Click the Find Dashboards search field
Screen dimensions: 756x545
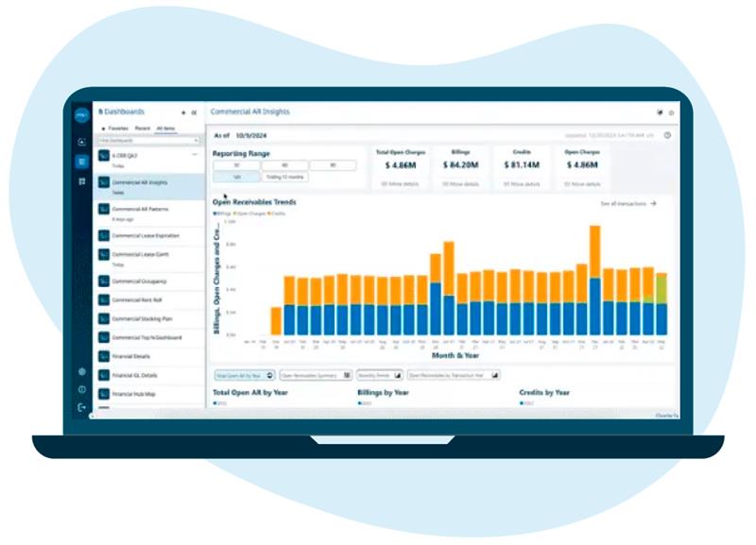tap(146, 139)
